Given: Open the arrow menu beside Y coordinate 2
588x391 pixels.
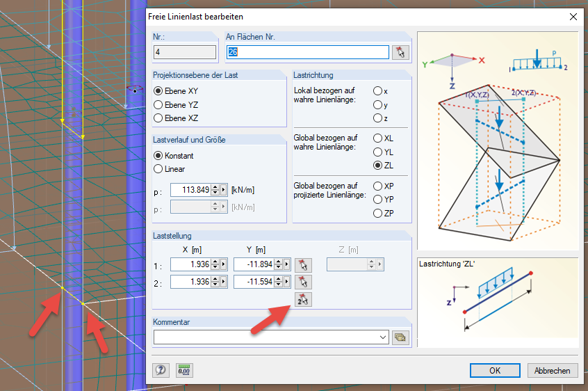Looking at the screenshot, I should [x=287, y=282].
